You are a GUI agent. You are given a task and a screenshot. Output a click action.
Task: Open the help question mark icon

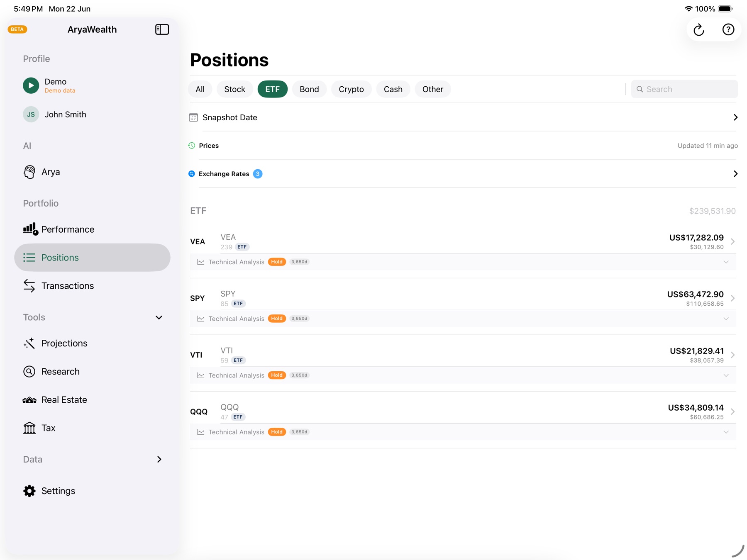(728, 29)
